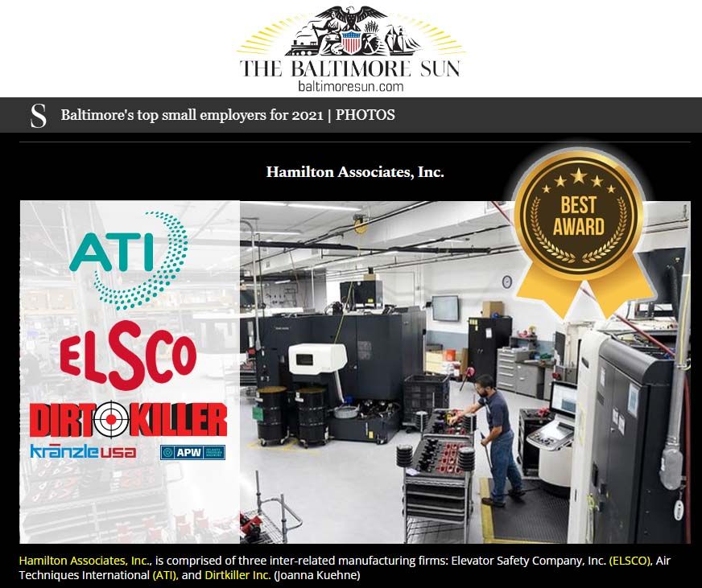Select the 'Baltimore's top small employers for 2021' headline
Viewport: 702px width, 588px height.
pyautogui.click(x=228, y=115)
